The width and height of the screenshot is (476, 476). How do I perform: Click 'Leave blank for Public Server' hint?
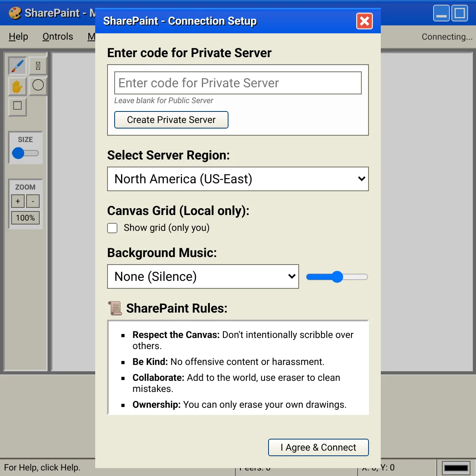coord(164,101)
